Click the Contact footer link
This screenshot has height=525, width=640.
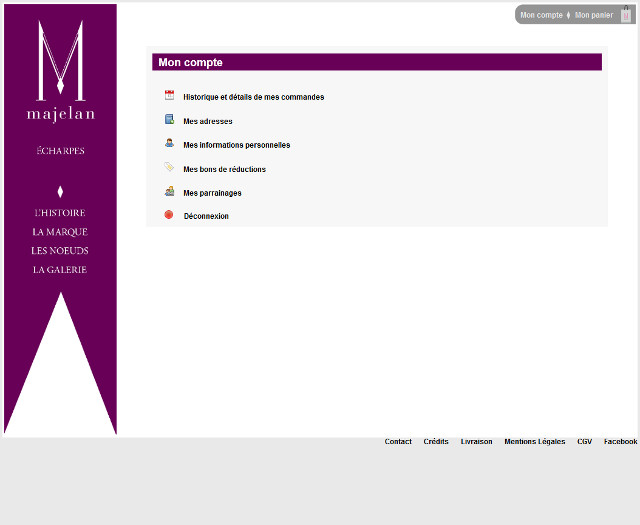click(398, 441)
